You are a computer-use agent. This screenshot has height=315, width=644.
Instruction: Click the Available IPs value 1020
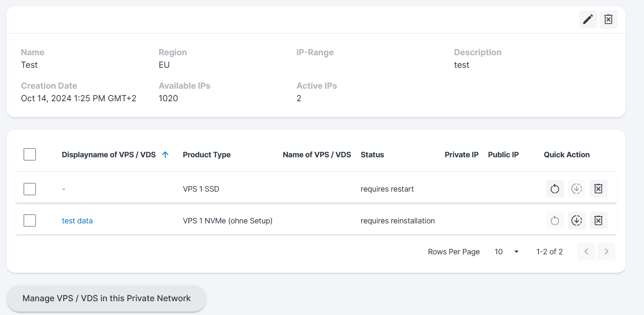click(168, 98)
